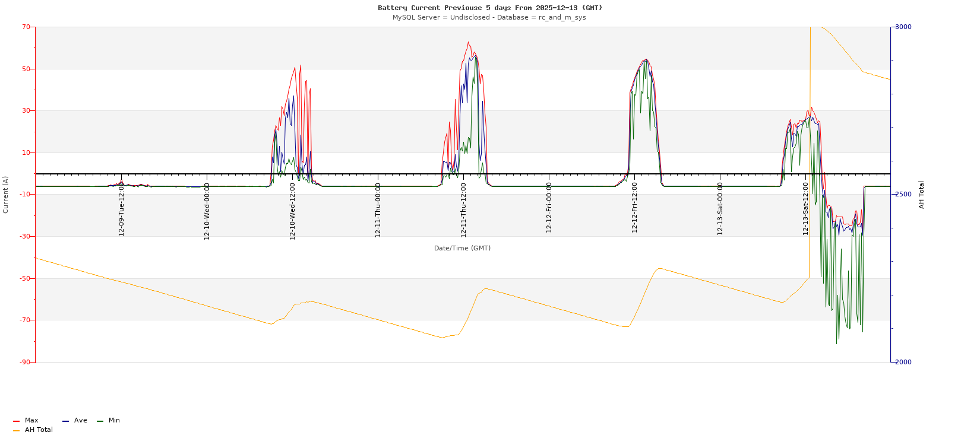The height and width of the screenshot is (445, 980).
Task: Select the AH Total legend label
Action: 39,430
